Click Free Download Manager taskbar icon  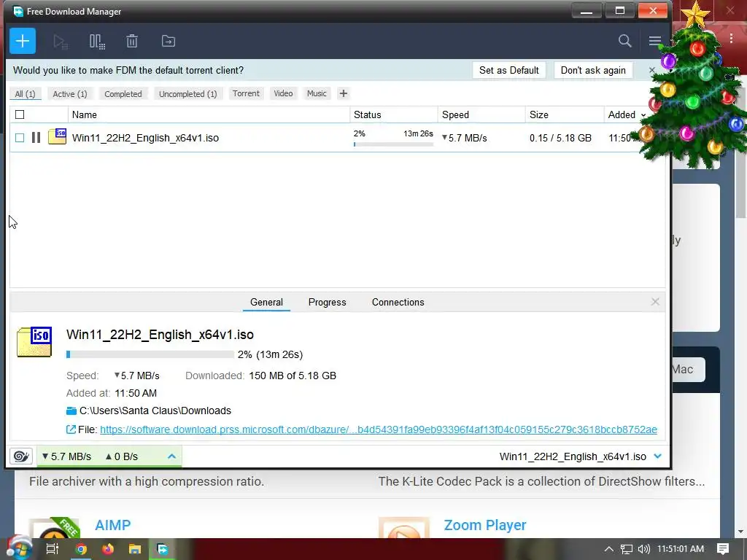coord(163,549)
